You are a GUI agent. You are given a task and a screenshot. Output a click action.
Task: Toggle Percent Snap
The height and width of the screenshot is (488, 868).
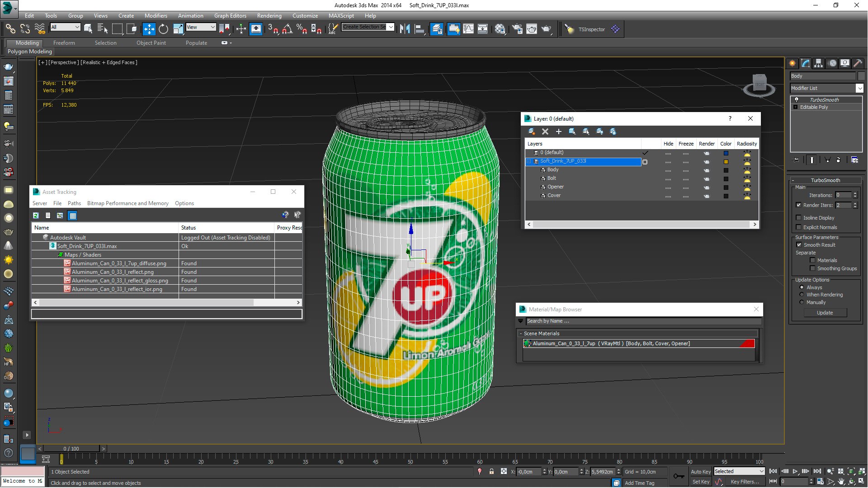302,29
